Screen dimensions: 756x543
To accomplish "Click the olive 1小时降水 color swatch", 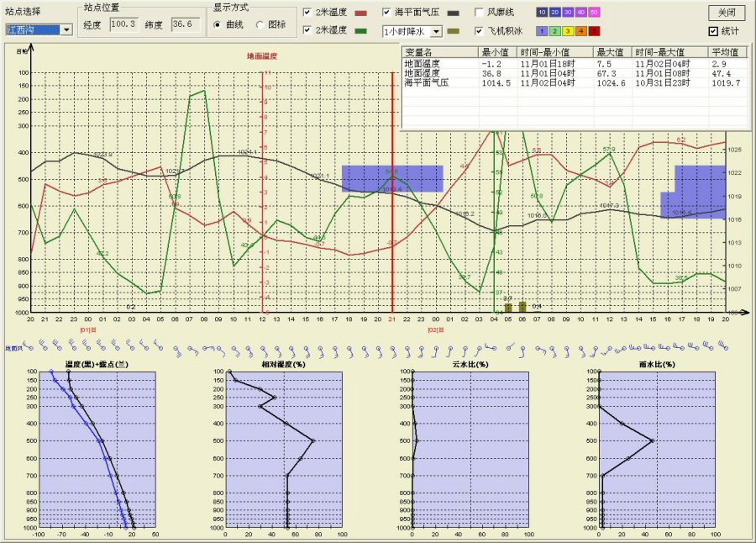I will click(x=453, y=31).
